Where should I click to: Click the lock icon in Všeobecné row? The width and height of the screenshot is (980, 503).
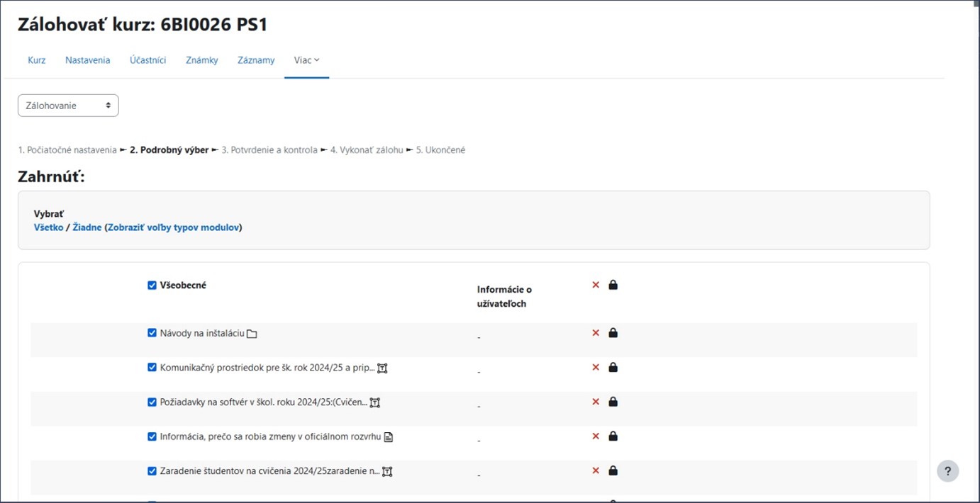pos(613,285)
